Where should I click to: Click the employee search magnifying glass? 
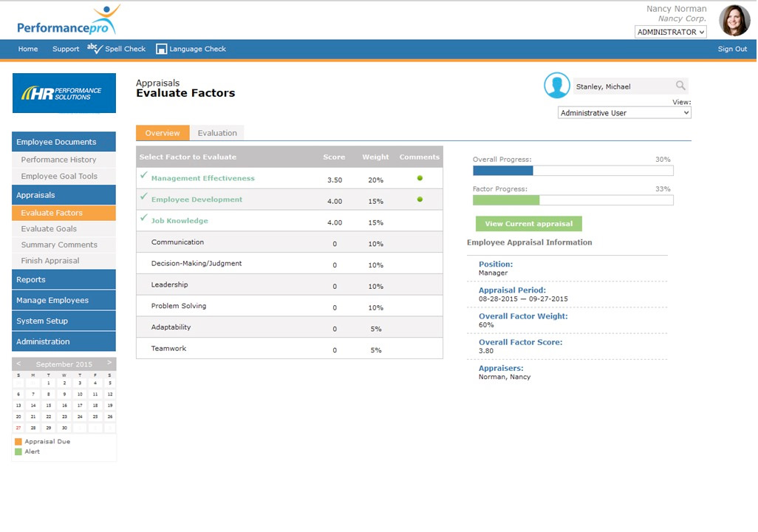[x=680, y=86]
